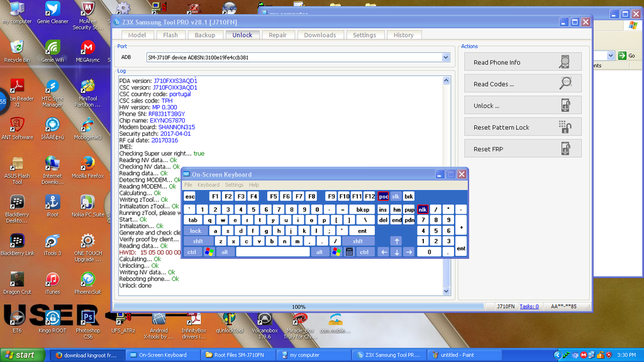Select the iTunes desktop icon

tap(52, 281)
